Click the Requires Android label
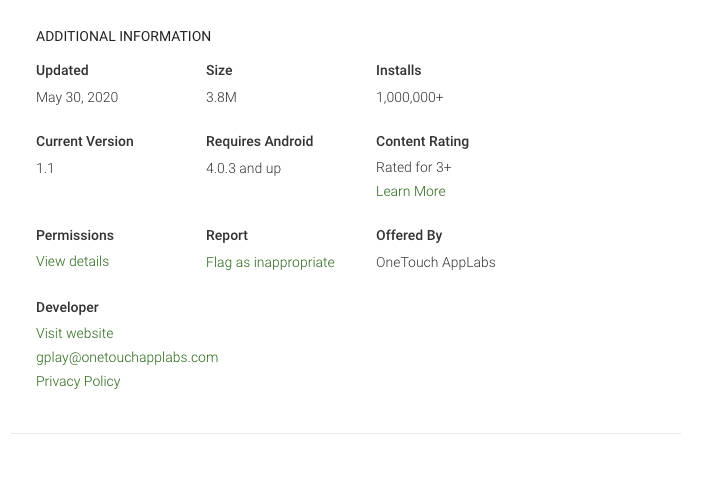Viewport: 701px width, 491px height. pyautogui.click(x=259, y=141)
